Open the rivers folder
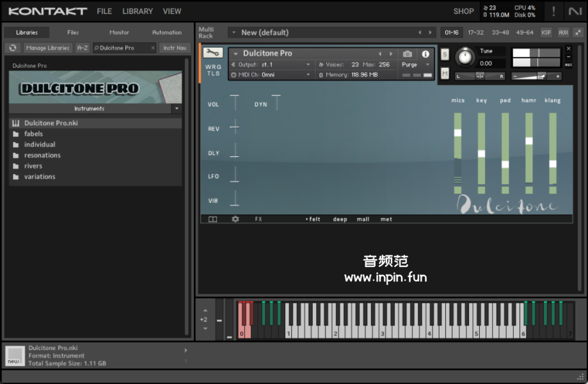This screenshot has height=384, width=588. 33,166
